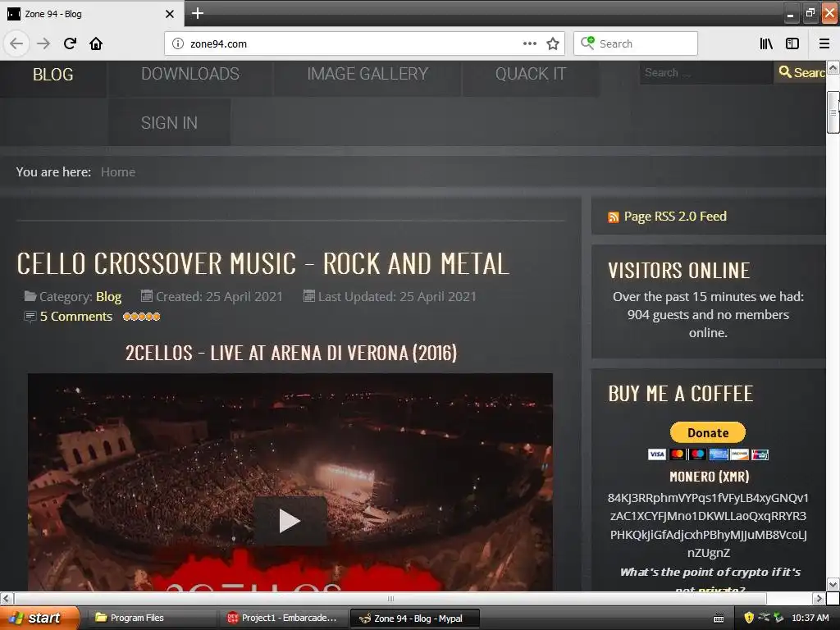Screen dimensions: 840x630
Task: Open a new tab with plus button
Action: coord(198,13)
